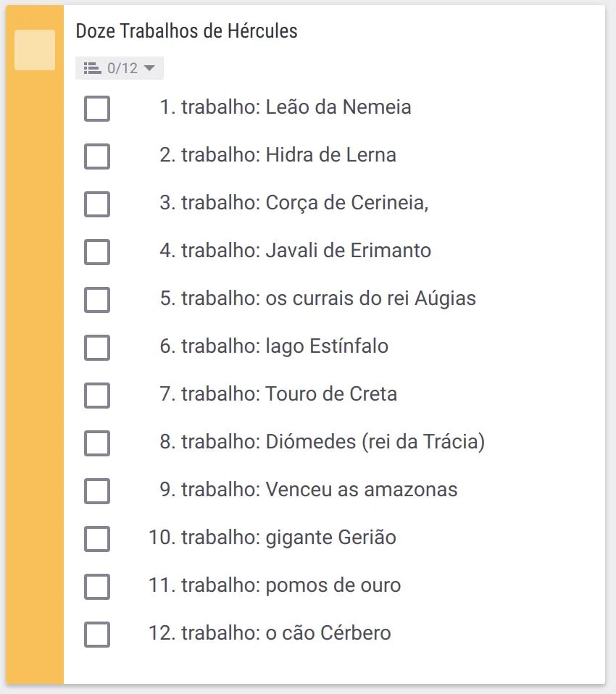This screenshot has height=694, width=616.
Task: Click the checklist icon beside 0/12
Action: (x=92, y=68)
